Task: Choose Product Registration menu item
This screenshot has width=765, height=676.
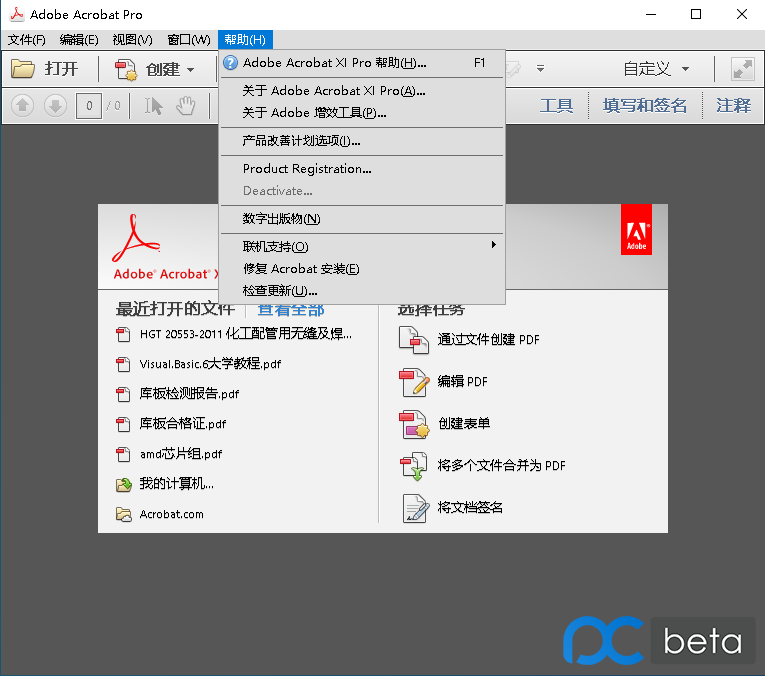Action: tap(362, 169)
